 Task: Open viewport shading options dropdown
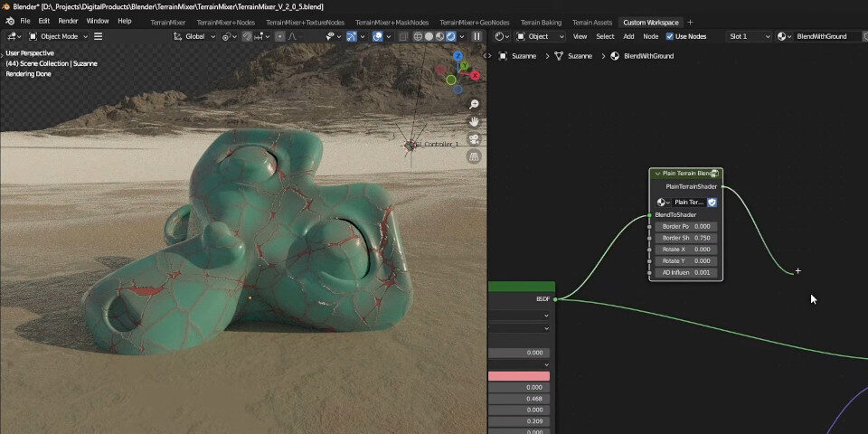tap(461, 36)
